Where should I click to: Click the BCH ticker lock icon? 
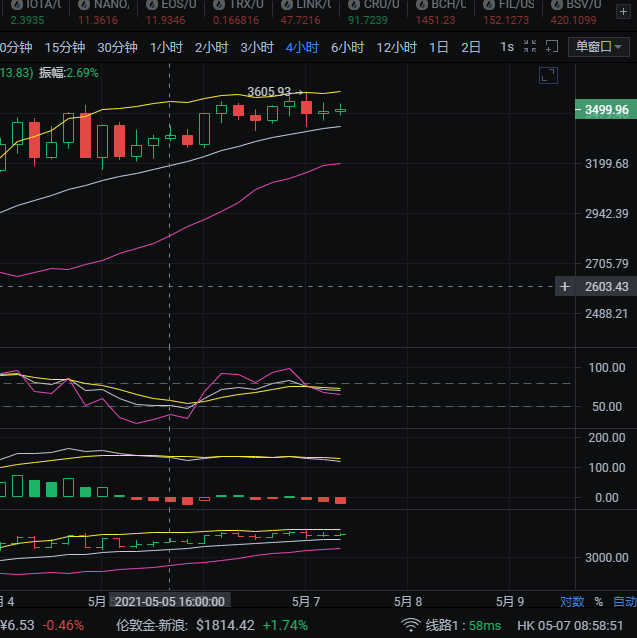[420, 5]
